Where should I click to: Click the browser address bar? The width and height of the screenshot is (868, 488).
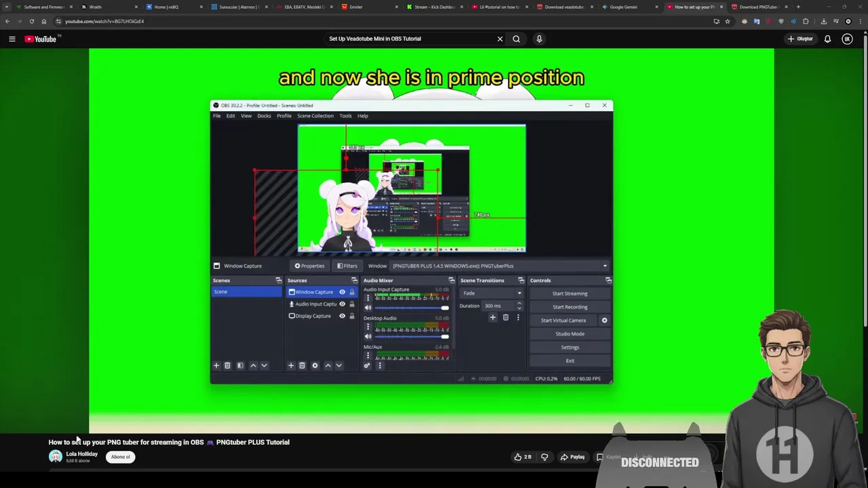380,21
